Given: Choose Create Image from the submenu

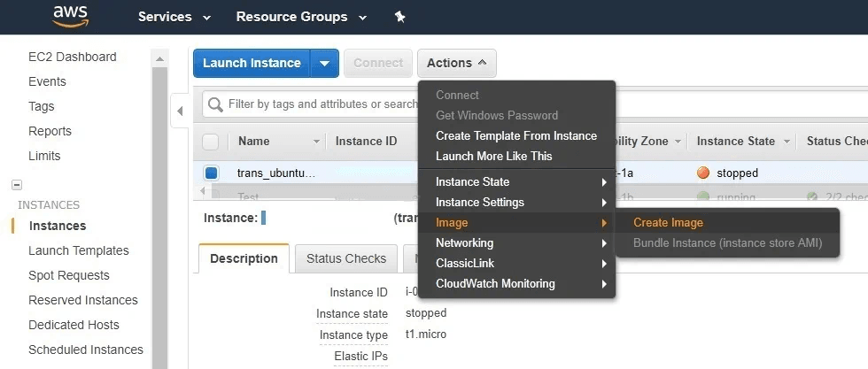Looking at the screenshot, I should click(x=668, y=223).
